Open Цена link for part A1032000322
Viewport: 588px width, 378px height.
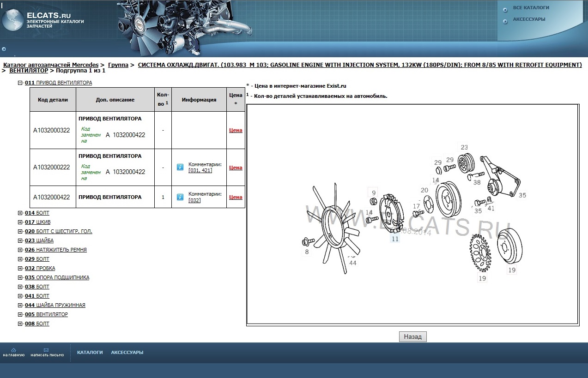[236, 130]
